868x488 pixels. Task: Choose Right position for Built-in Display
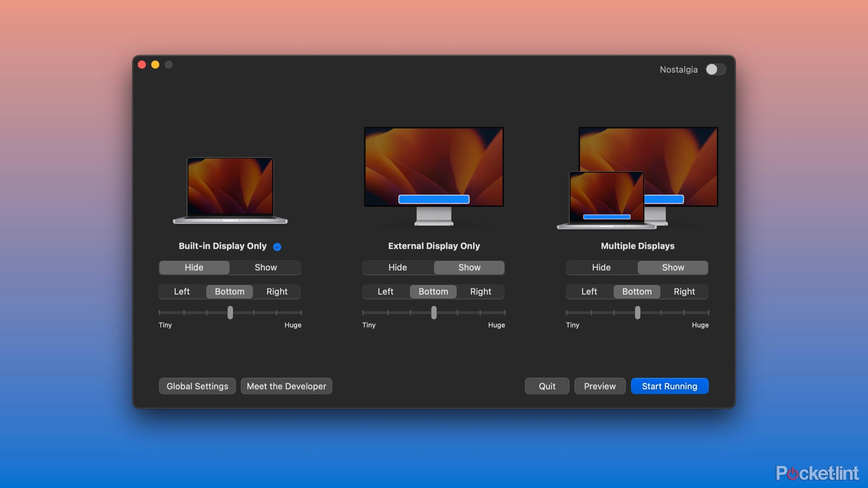277,292
